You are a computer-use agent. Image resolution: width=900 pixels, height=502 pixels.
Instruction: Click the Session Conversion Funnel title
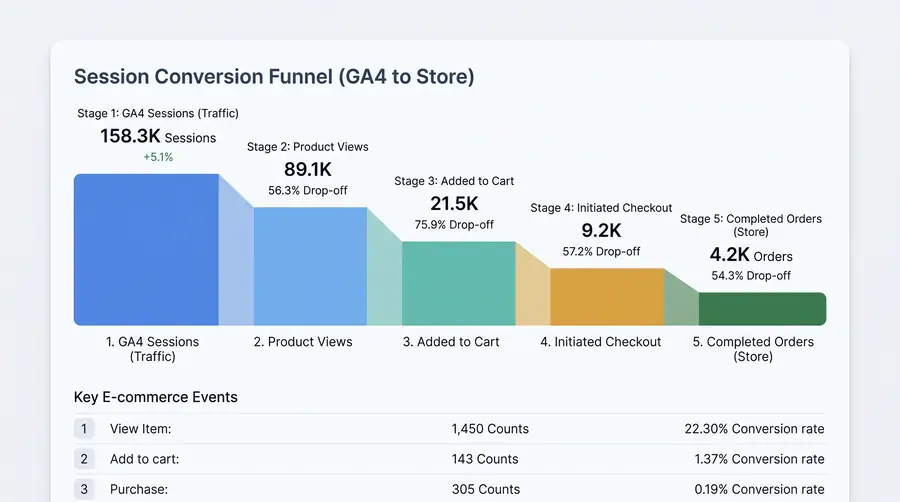pyautogui.click(x=274, y=76)
